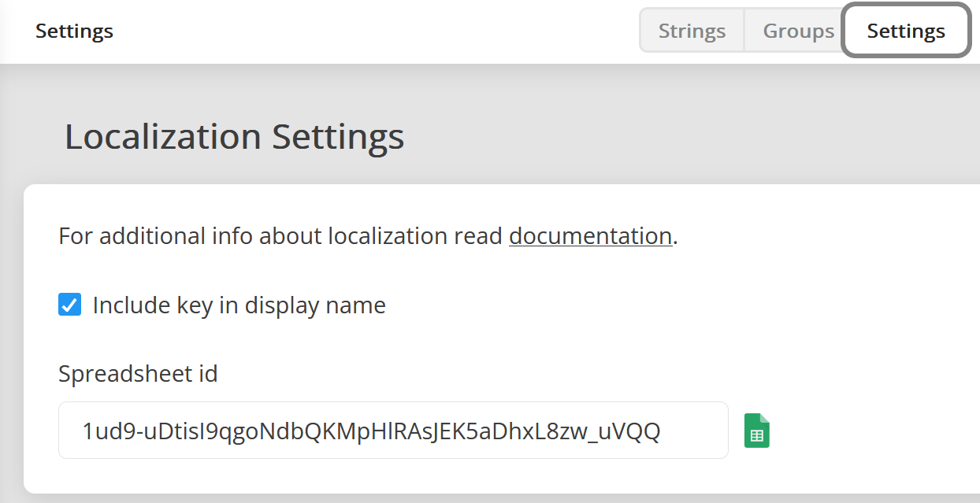Switch to the Groups tab
Viewport: 980px width, 503px height.
tap(798, 31)
